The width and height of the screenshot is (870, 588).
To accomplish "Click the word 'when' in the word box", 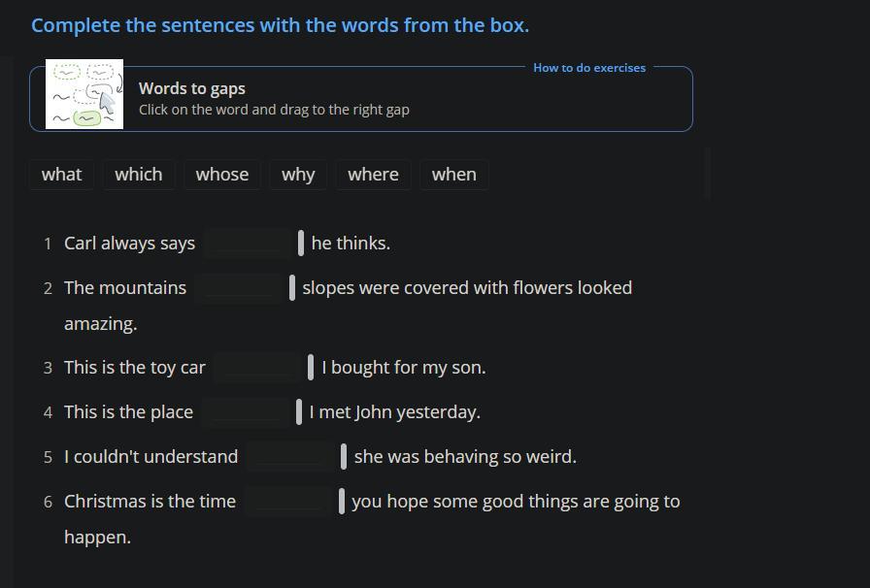I will [x=453, y=175].
